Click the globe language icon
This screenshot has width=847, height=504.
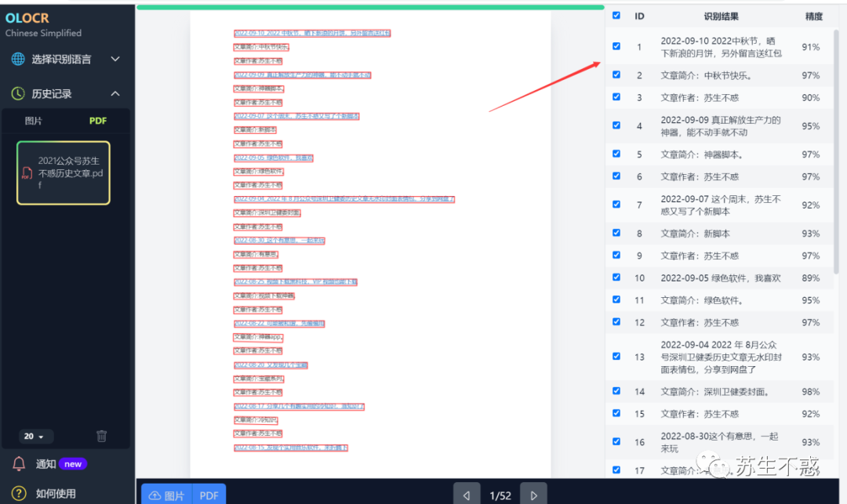[18, 59]
